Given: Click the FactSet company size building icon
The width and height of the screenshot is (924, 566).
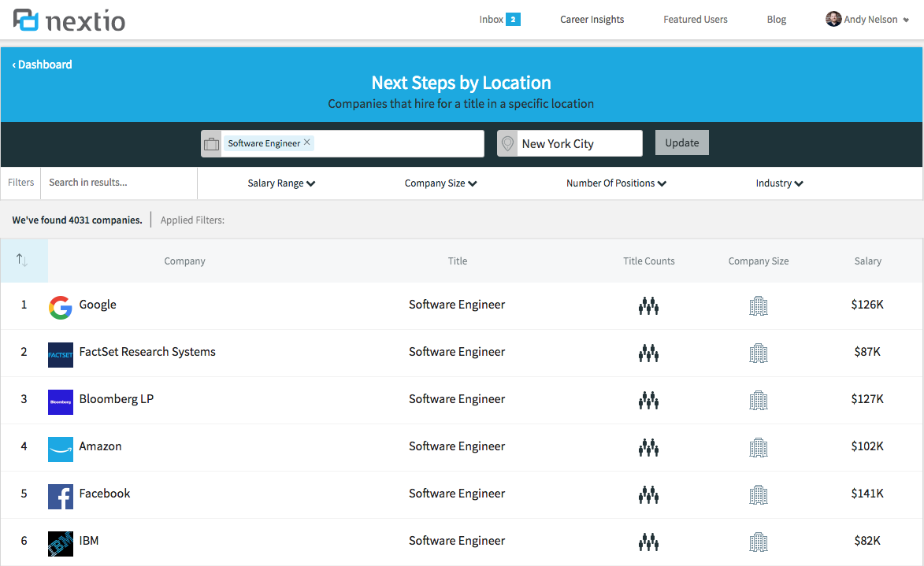Looking at the screenshot, I should (758, 353).
